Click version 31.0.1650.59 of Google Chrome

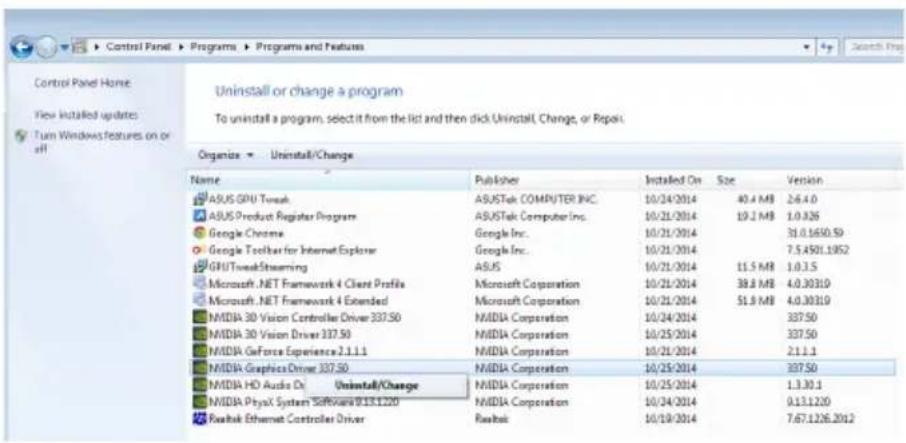815,233
